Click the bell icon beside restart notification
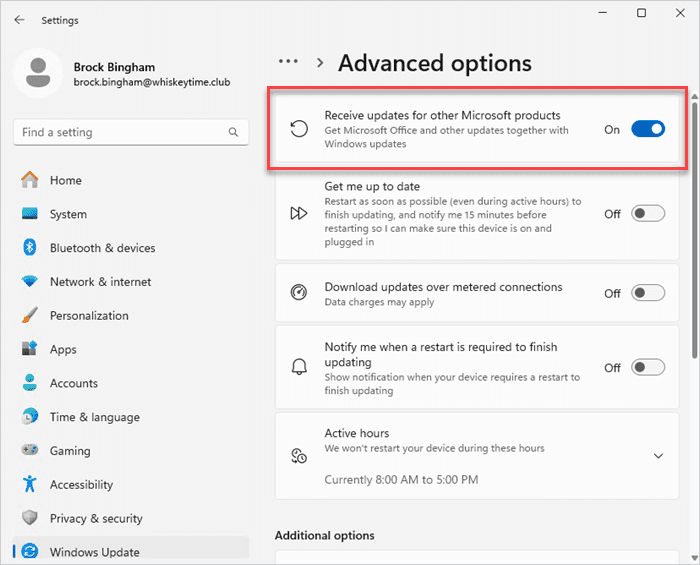 tap(299, 367)
